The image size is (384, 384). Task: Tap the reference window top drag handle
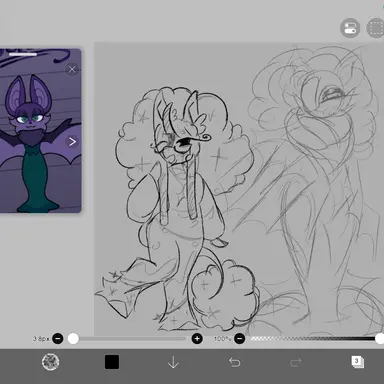[x=23, y=54]
